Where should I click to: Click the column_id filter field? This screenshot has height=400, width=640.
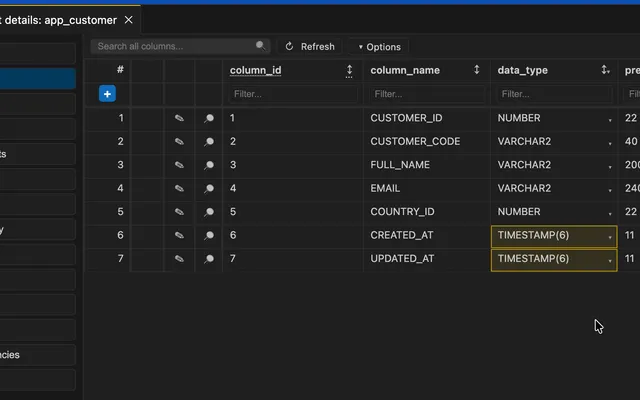293,94
